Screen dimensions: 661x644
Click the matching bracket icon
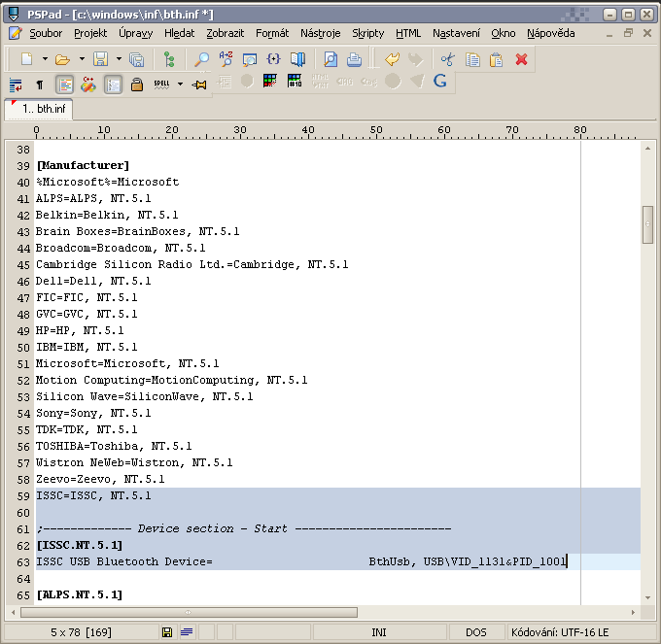[x=273, y=59]
